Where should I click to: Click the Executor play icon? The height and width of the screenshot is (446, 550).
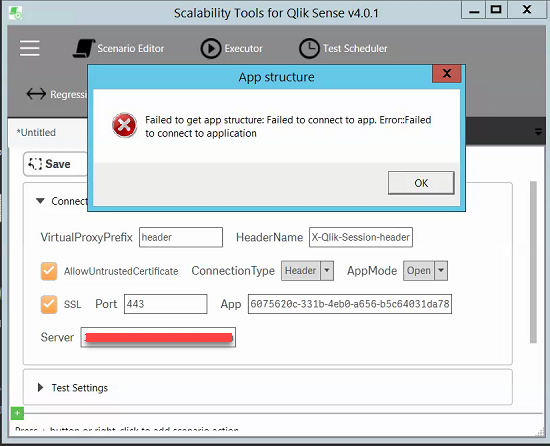[210, 48]
